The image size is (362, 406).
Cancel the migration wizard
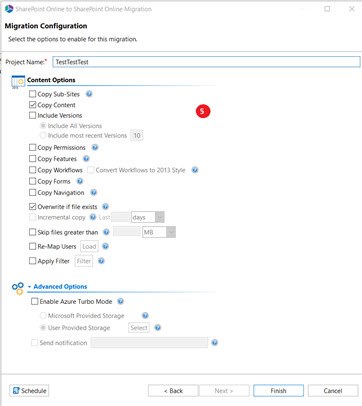(333, 391)
